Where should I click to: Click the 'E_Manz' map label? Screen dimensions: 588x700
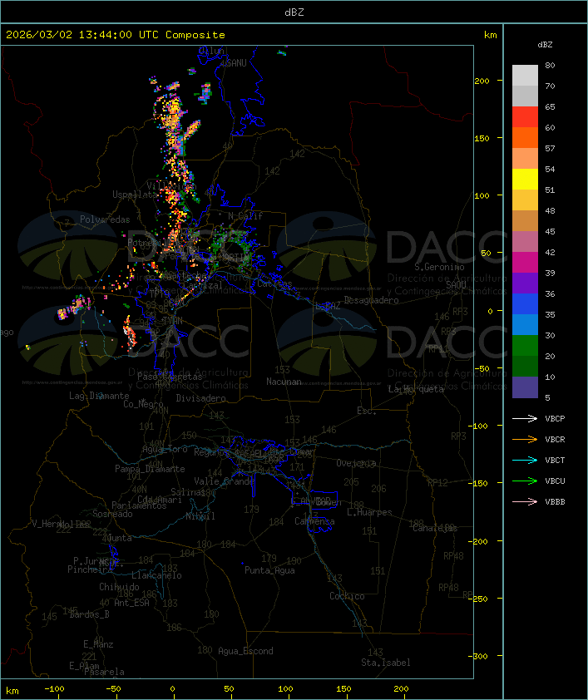tap(98, 644)
